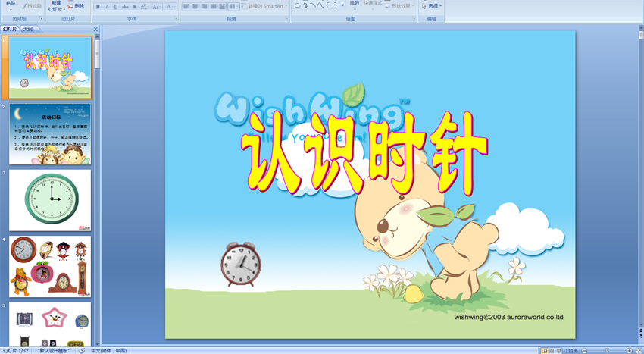Open font (字体) dialog launcher
Screen dimensions: 644x354
pyautogui.click(x=175, y=19)
